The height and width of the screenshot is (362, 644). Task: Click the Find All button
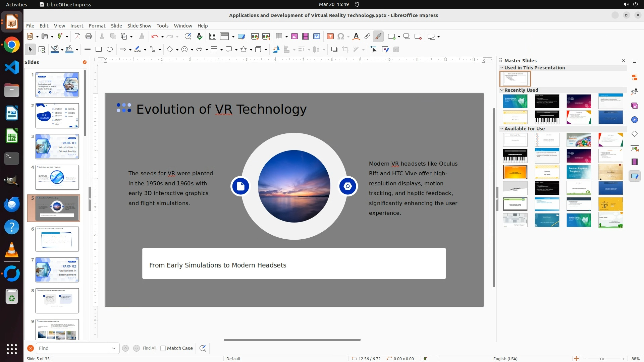(x=149, y=348)
